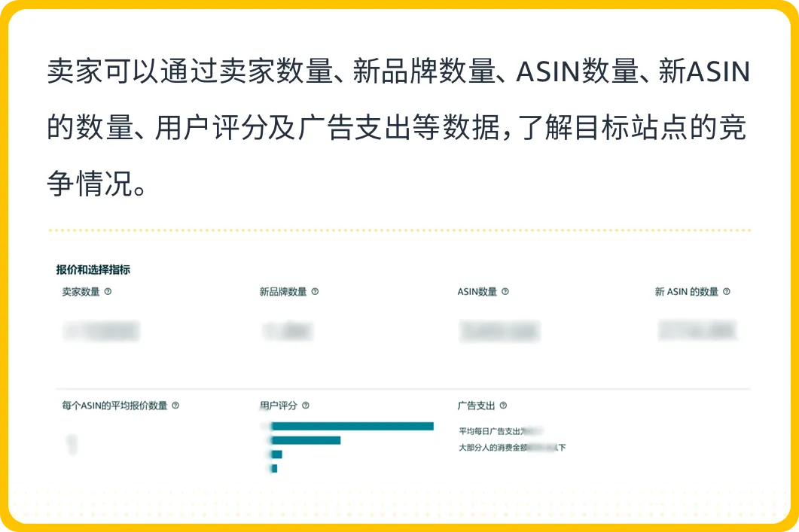This screenshot has width=799, height=532.
Task: Click the question mark next to ASIN数量
Action: click(505, 291)
